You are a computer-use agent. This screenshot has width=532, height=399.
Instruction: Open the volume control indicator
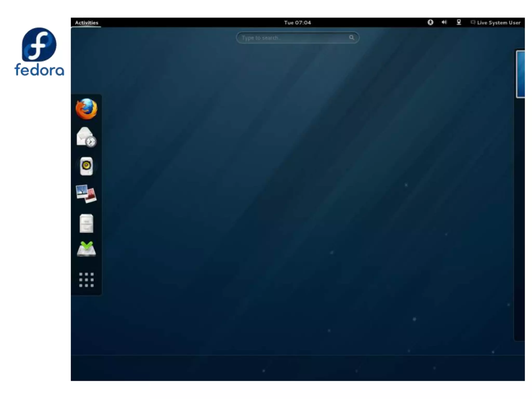click(x=444, y=22)
